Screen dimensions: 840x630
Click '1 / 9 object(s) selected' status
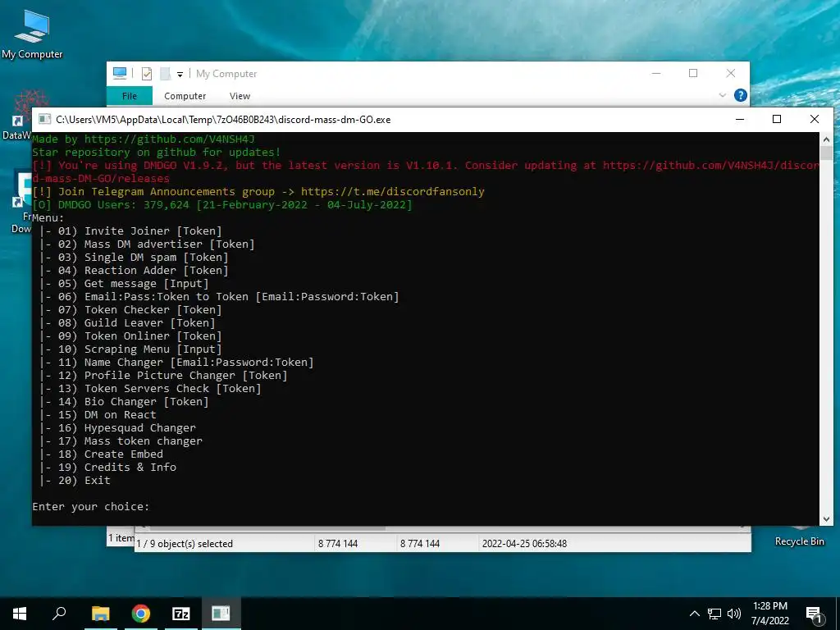click(185, 543)
